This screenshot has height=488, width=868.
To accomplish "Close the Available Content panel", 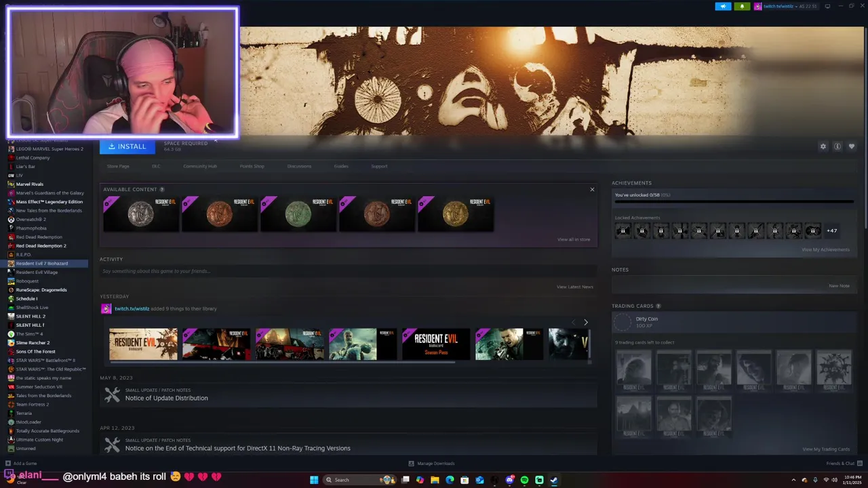I will pyautogui.click(x=592, y=190).
